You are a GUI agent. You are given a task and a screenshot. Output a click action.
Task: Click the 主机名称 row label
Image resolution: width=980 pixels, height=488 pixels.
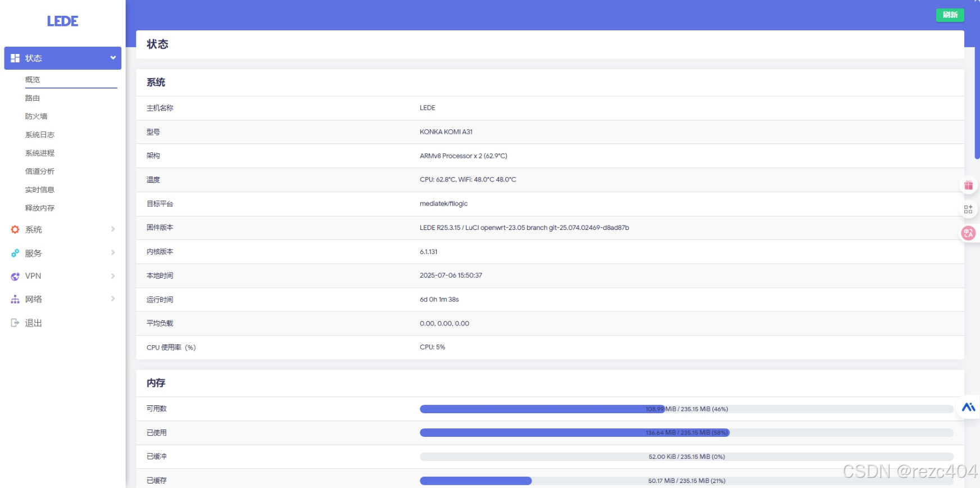click(x=160, y=108)
